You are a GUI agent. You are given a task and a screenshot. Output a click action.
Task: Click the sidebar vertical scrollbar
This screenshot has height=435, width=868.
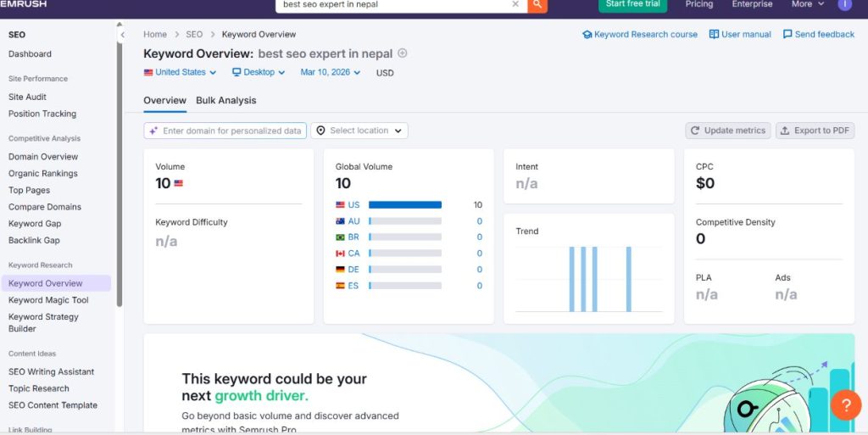coord(120,175)
